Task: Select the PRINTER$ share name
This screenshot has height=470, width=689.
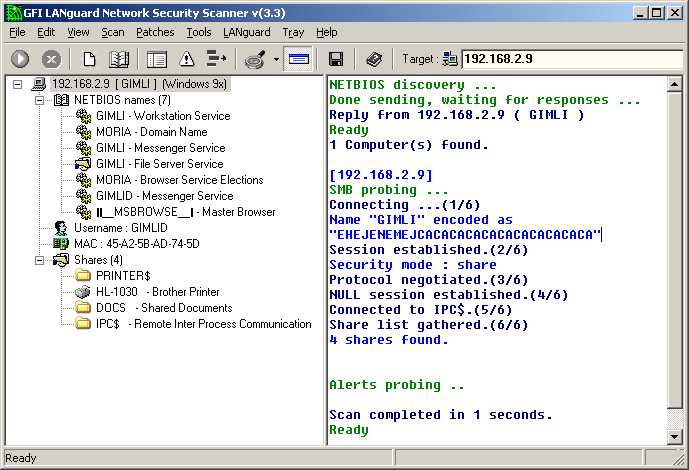Action: [123, 276]
